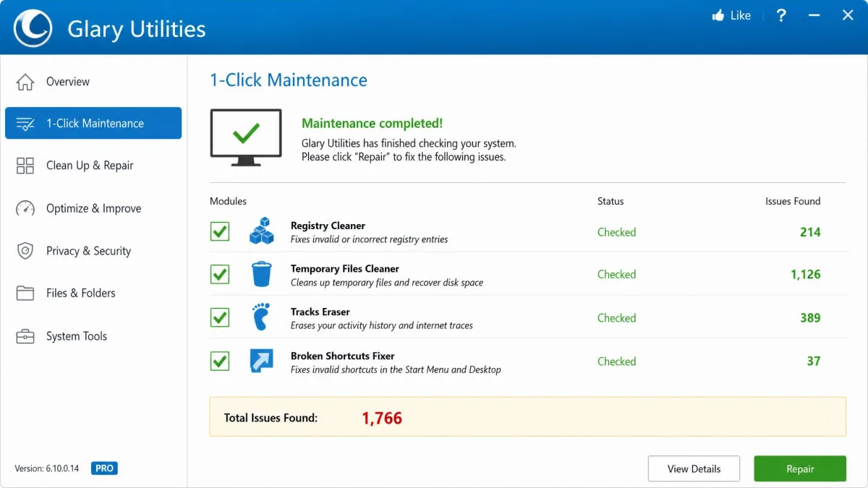The image size is (868, 488).
Task: Click the Checked status for Registry Cleaner
Action: click(617, 232)
